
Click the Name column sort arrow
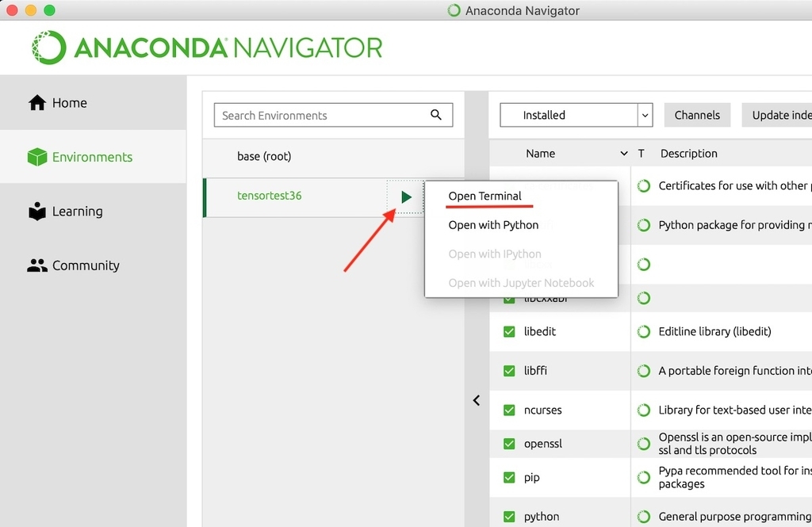coord(624,153)
